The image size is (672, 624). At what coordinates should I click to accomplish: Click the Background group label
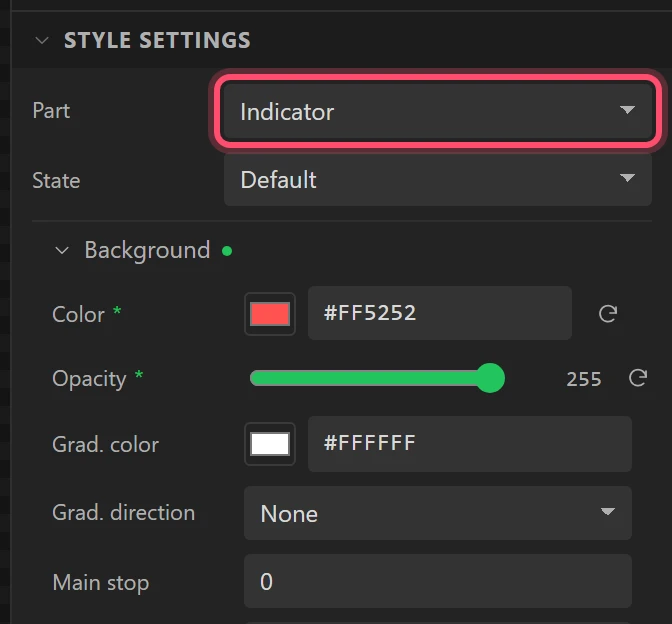147,250
